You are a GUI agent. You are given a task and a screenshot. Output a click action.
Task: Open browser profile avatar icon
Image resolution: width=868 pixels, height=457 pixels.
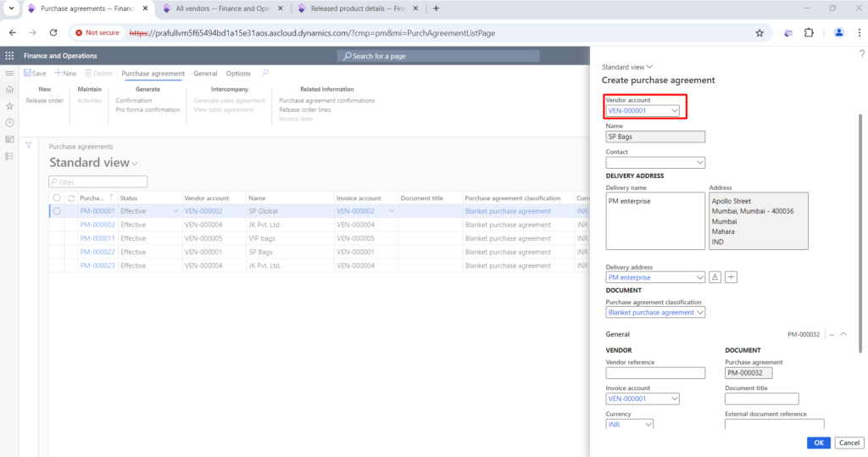[838, 33]
